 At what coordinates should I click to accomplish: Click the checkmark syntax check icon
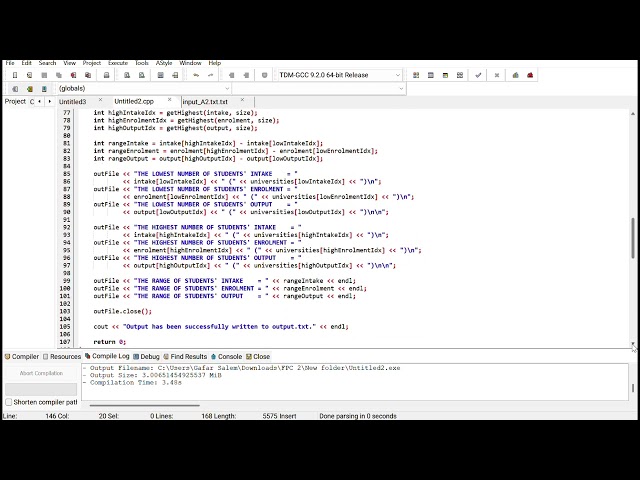click(x=478, y=75)
